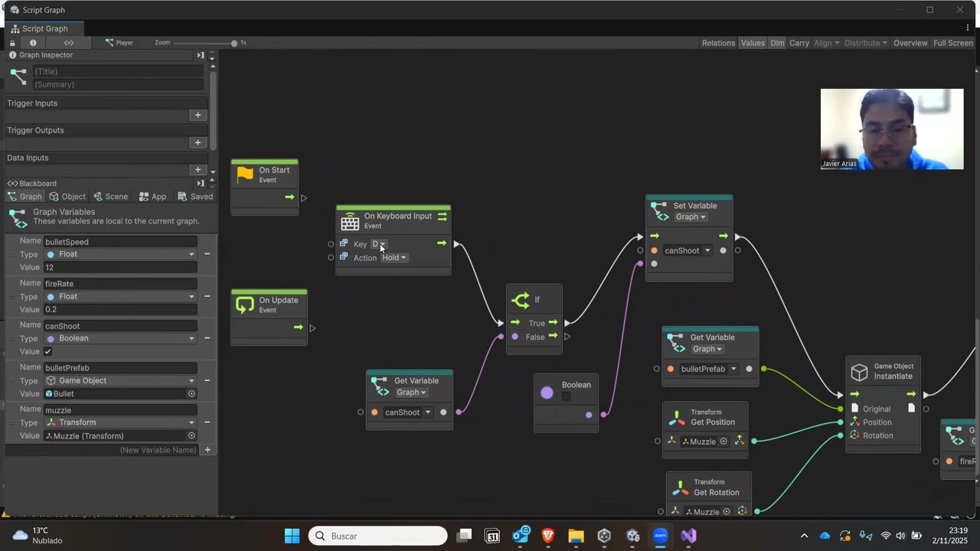Toggle the Boolean node checkbox
This screenshot has width=980, height=551.
click(x=566, y=396)
